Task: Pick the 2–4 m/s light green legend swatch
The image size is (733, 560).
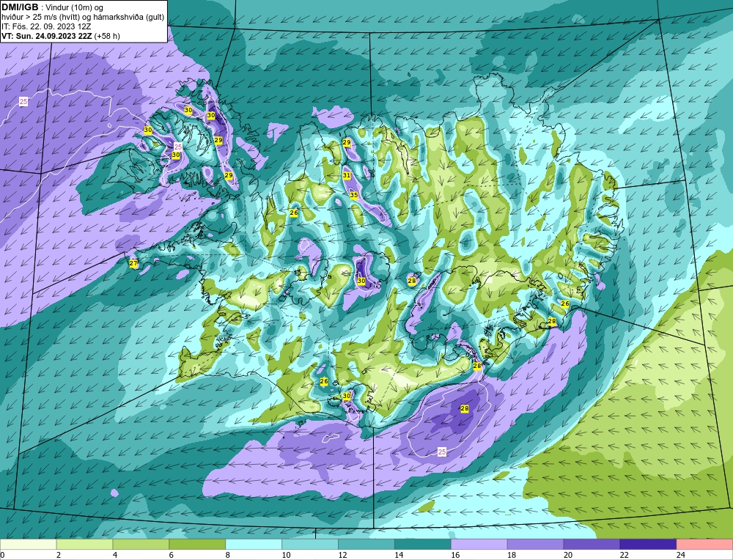Action: click(84, 544)
